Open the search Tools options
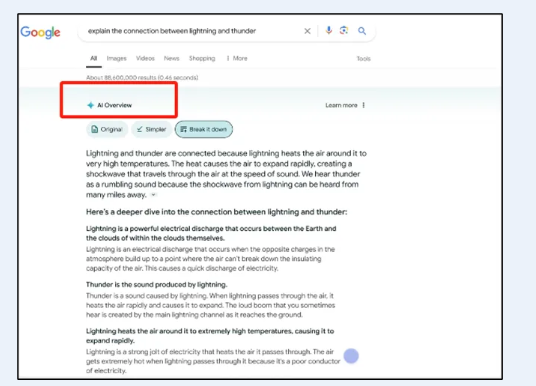The image size is (536, 386). coord(363,59)
